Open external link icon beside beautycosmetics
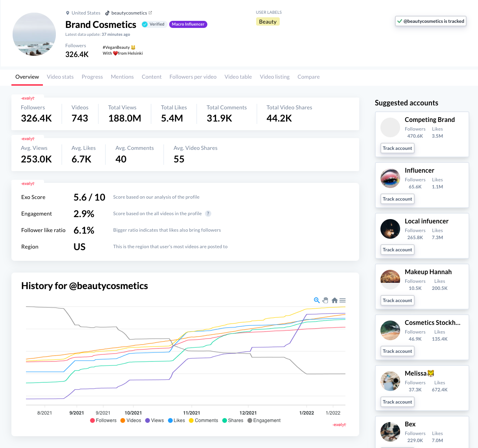Viewport: 478px width, 448px height. [150, 13]
